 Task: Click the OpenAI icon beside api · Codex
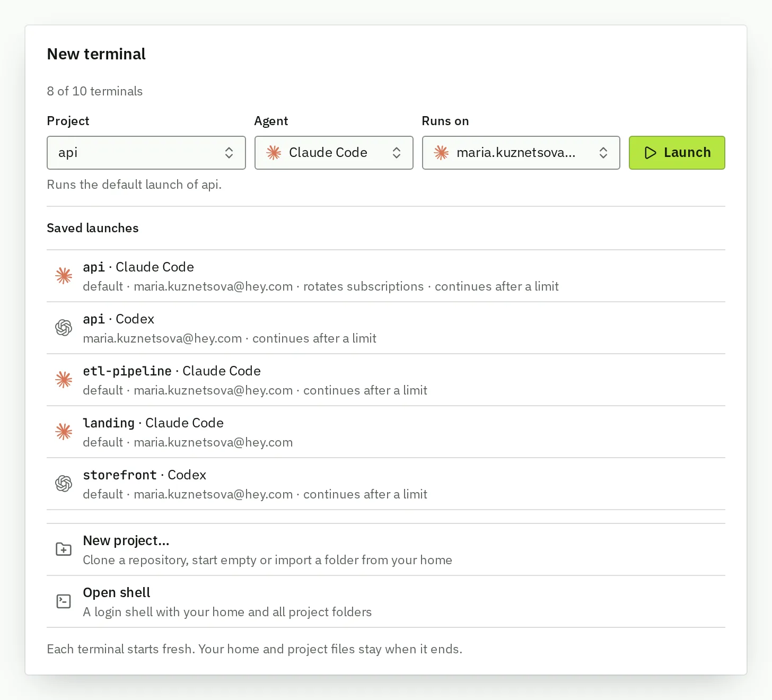[x=64, y=328]
